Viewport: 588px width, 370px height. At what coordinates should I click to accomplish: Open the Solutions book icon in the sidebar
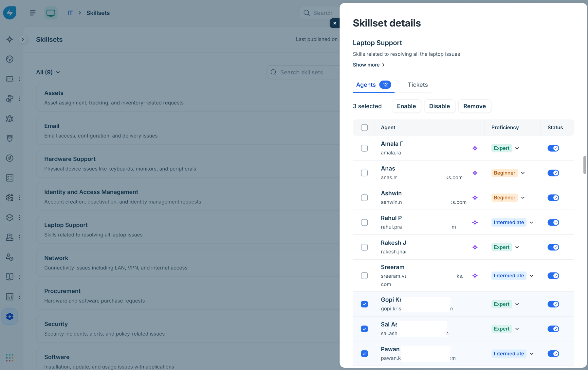pos(10,277)
